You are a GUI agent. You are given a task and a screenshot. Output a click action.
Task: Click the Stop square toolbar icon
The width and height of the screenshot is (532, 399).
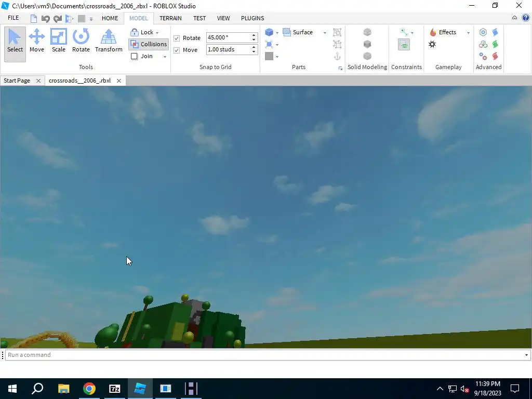[82, 18]
